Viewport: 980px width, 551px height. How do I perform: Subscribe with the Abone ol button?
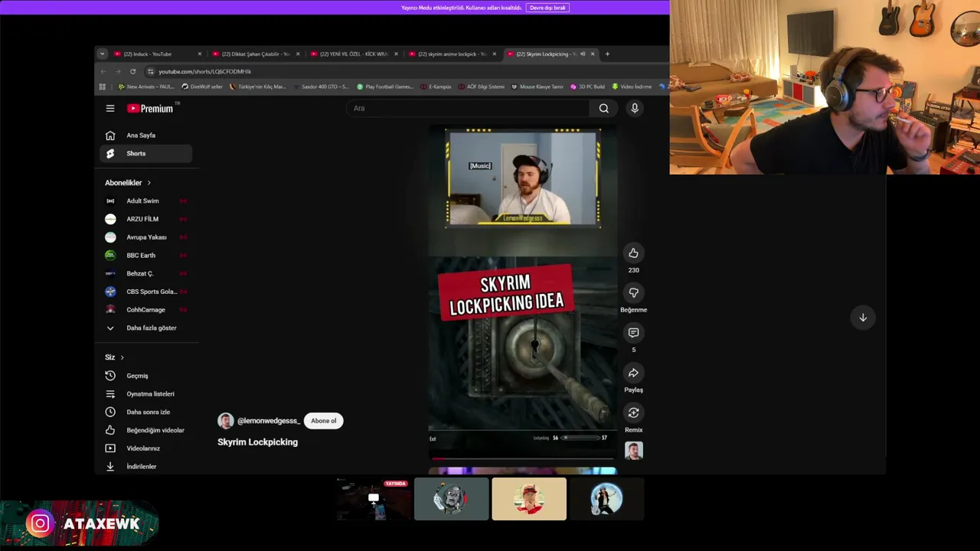coord(323,421)
